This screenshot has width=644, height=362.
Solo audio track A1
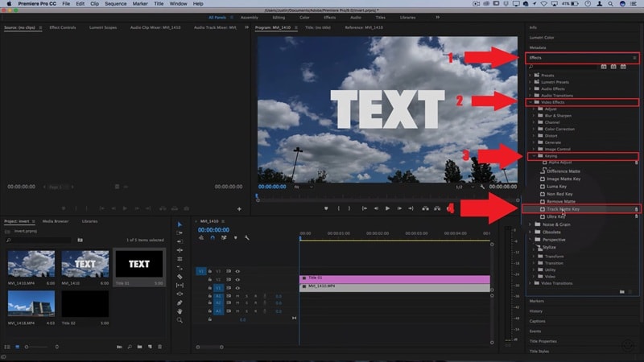pos(246,296)
